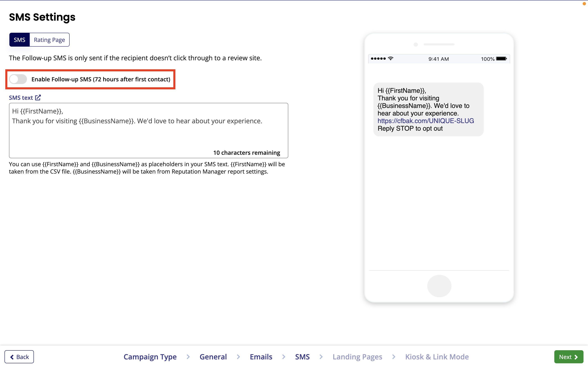Click the Follow-up SMS description sentence
The height and width of the screenshot is (368, 588).
tap(135, 58)
